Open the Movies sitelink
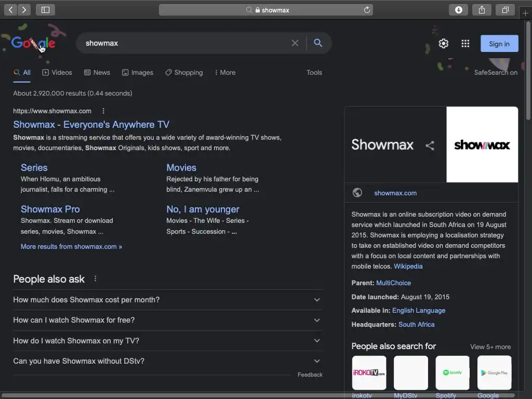Viewport: 532px width, 399px height. click(181, 168)
